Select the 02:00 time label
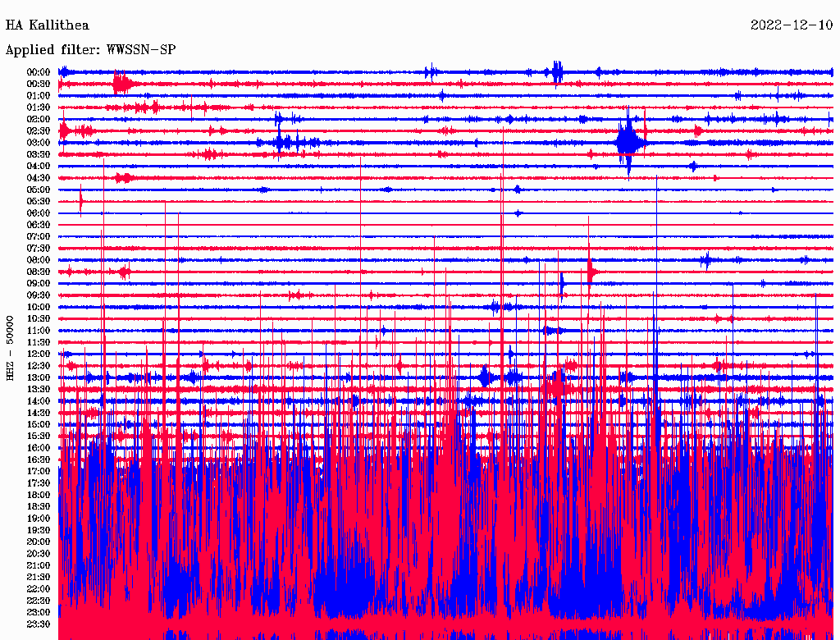 (x=39, y=119)
